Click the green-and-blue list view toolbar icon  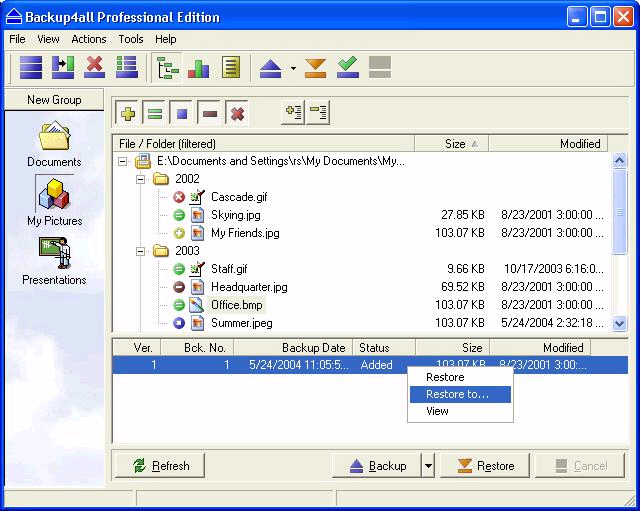[x=127, y=67]
